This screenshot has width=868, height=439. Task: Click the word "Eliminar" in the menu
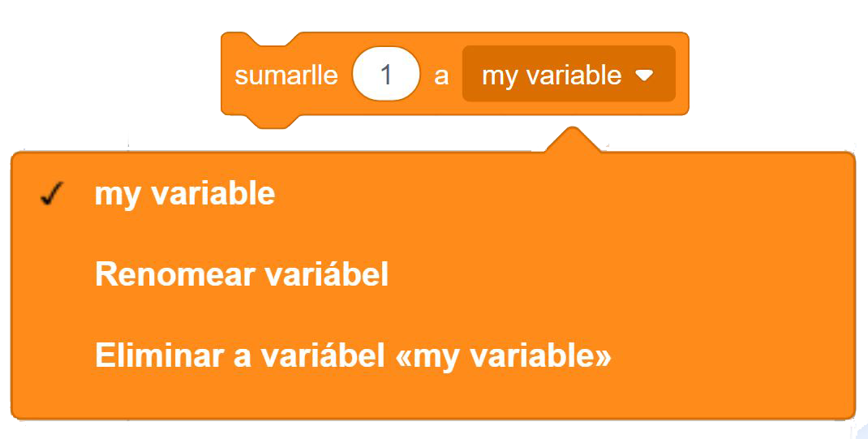click(159, 356)
